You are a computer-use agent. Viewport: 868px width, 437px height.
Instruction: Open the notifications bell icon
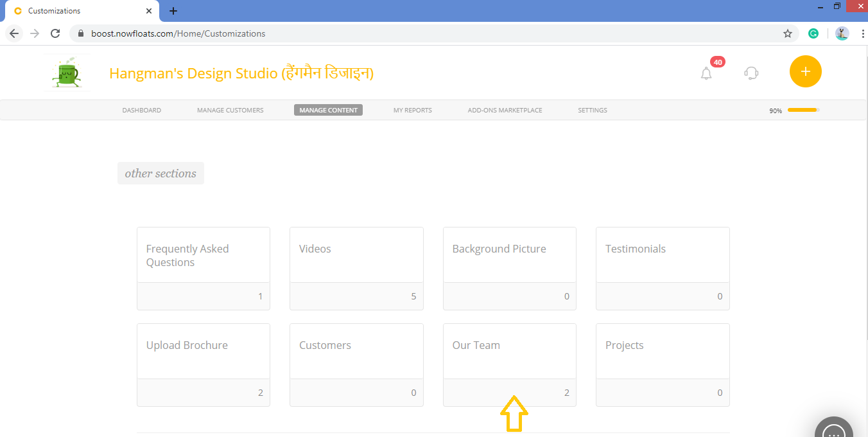point(706,73)
